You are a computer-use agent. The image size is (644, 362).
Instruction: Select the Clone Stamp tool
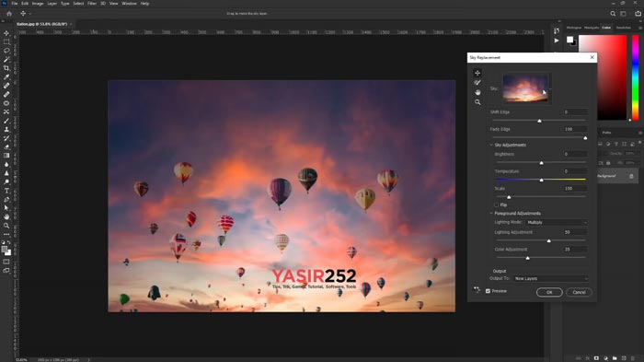(6, 129)
